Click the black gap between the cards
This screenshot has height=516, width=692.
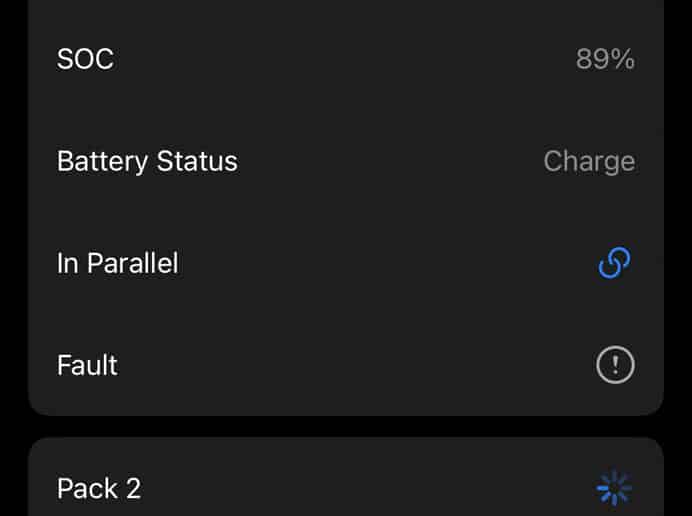coord(346,426)
